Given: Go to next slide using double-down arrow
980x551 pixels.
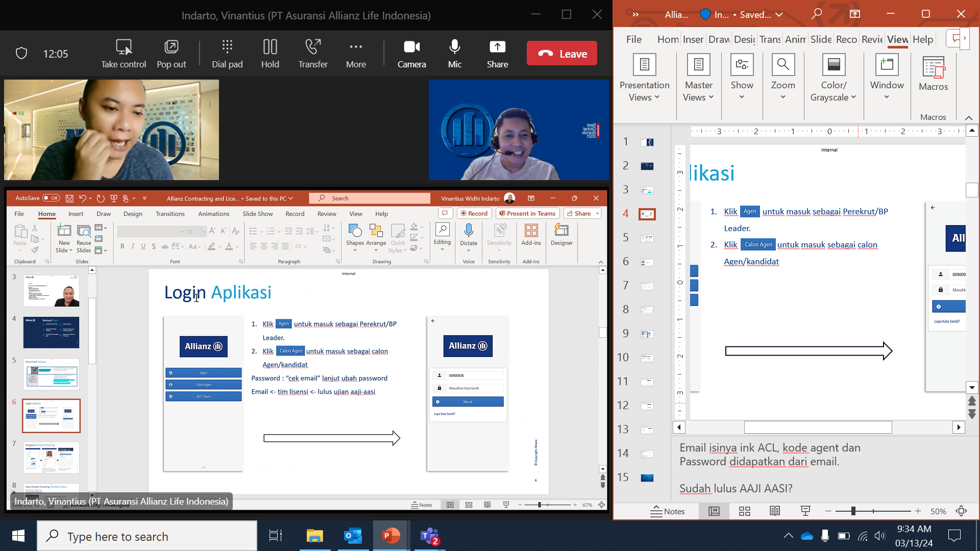Looking at the screenshot, I should point(972,414).
